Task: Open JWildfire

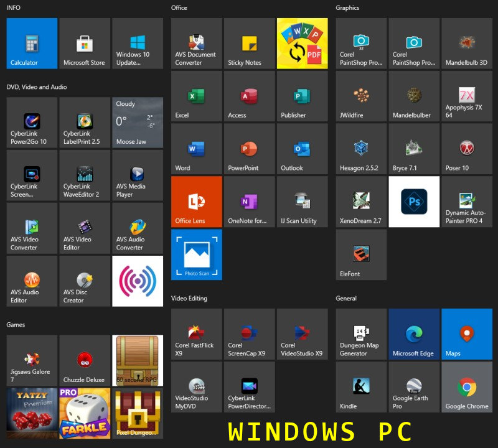Action: pos(361,96)
